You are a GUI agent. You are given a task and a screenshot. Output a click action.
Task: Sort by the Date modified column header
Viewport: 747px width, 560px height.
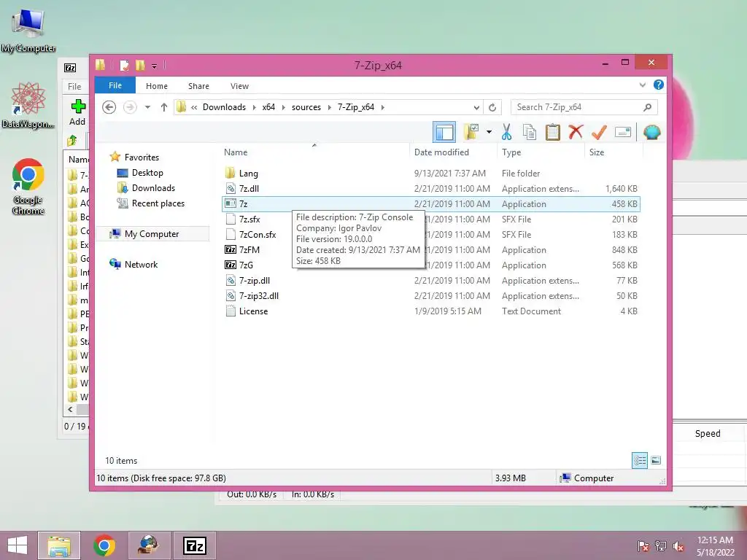pyautogui.click(x=452, y=152)
